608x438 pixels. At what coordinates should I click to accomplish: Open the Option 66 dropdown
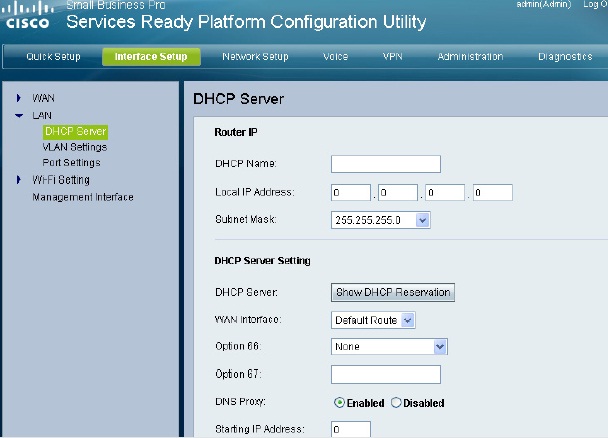(389, 347)
